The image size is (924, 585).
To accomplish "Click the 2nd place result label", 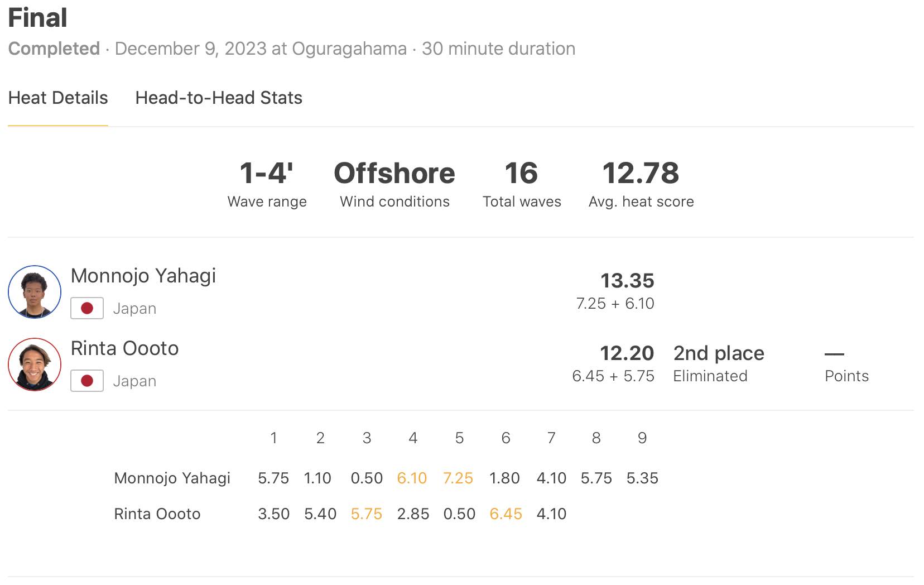I will (719, 353).
